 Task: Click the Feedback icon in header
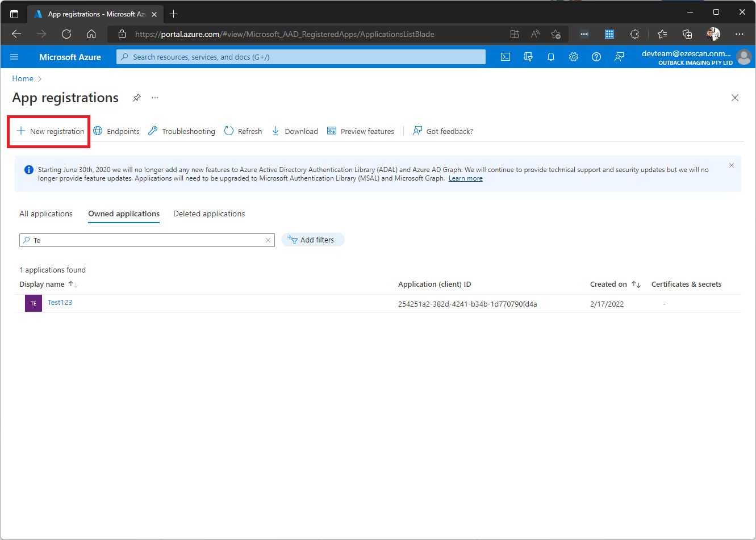619,57
